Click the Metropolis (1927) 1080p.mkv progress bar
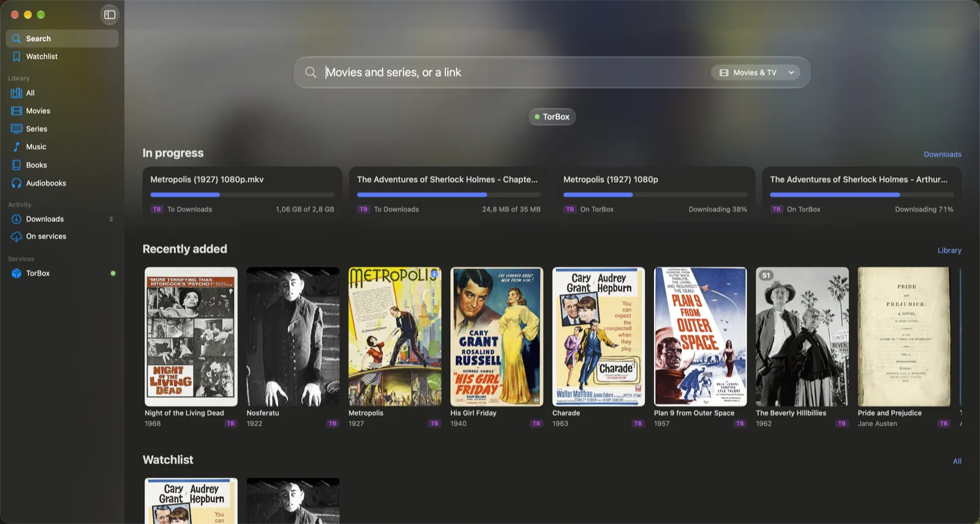 [243, 195]
